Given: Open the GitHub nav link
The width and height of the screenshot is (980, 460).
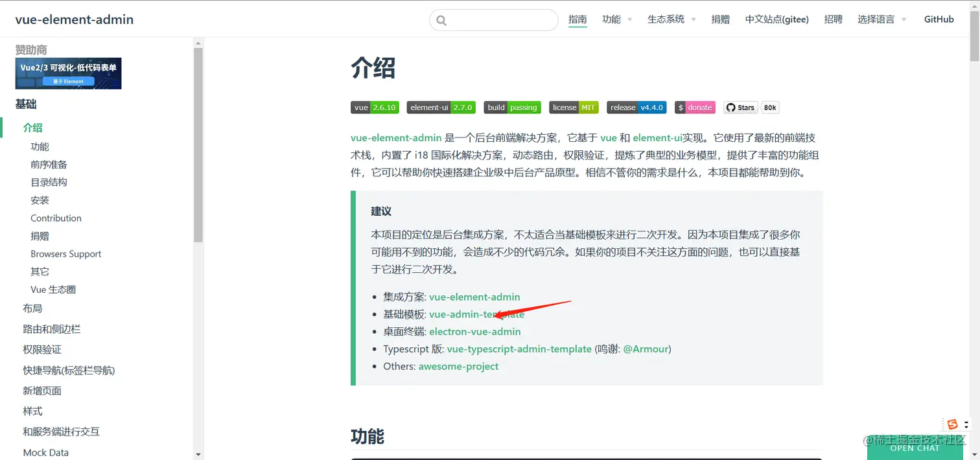Looking at the screenshot, I should tap(939, 19).
